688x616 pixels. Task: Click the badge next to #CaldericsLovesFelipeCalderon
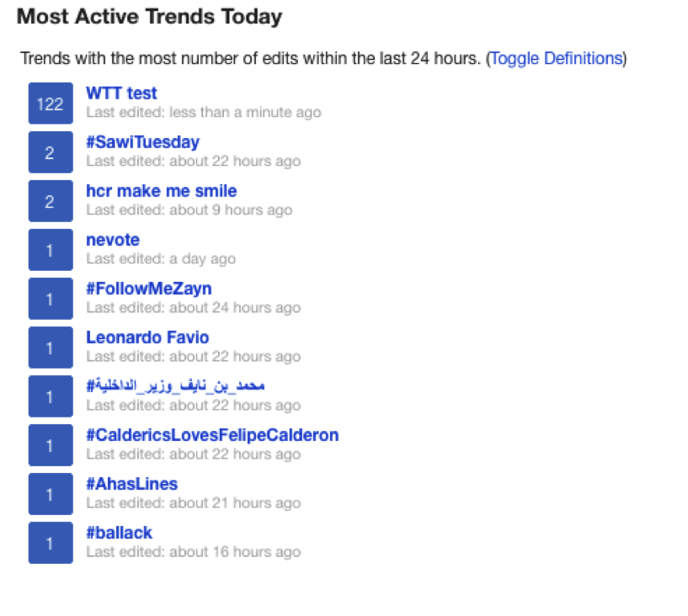[x=51, y=445]
